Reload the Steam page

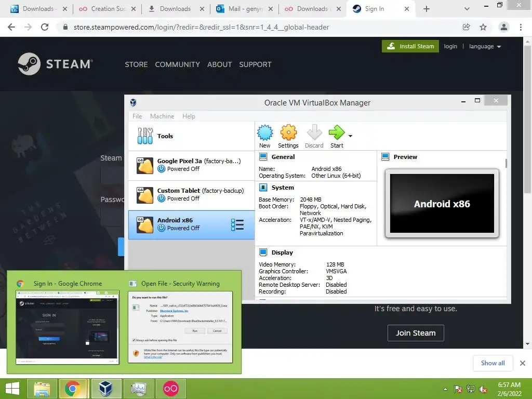tap(45, 27)
